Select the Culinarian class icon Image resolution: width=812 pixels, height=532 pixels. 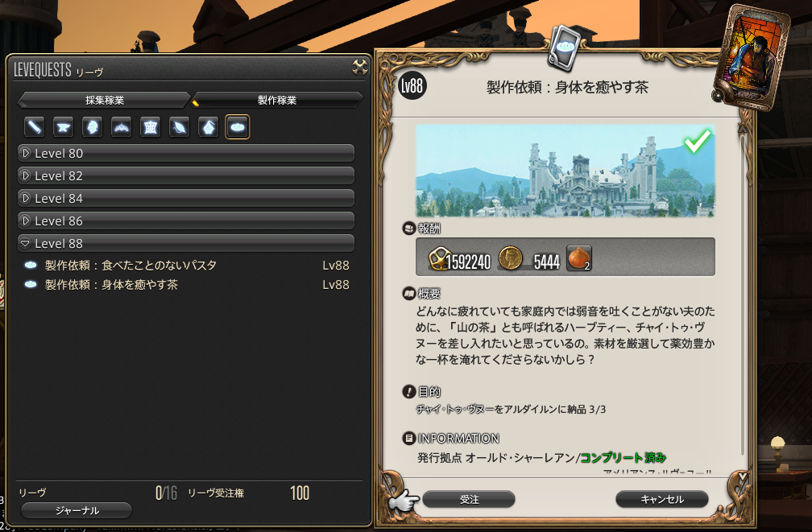pos(237,127)
